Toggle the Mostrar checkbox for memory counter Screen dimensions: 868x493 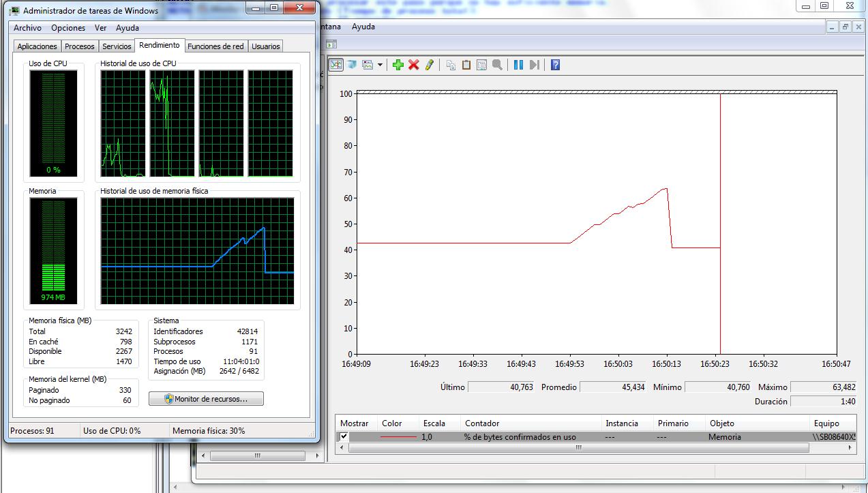(344, 436)
